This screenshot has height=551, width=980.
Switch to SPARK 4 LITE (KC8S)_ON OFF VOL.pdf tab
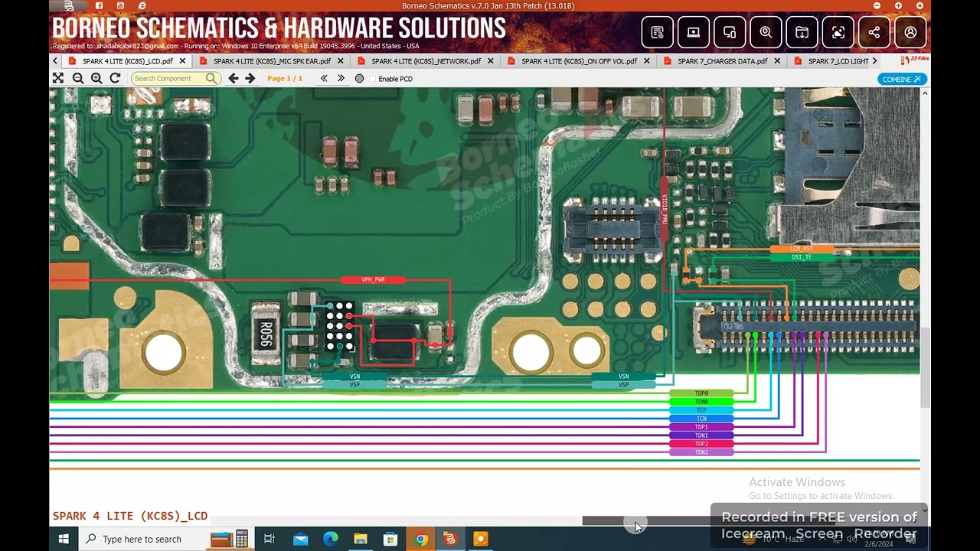(579, 61)
